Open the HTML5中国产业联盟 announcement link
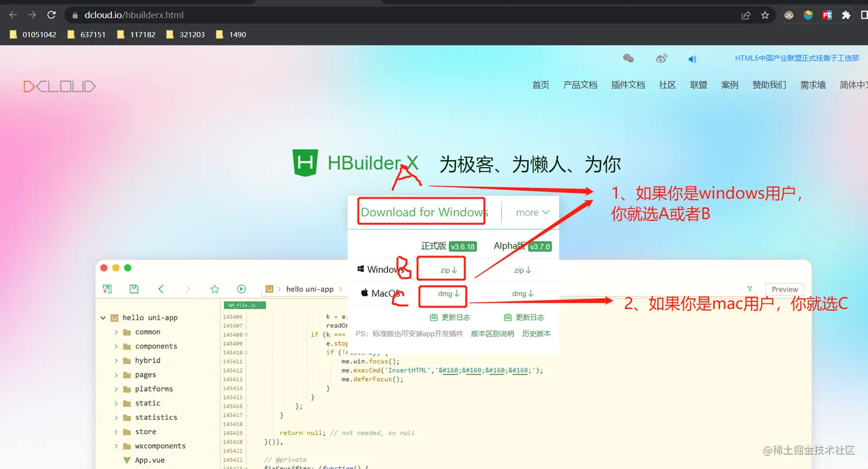The height and width of the screenshot is (469, 868). [797, 58]
